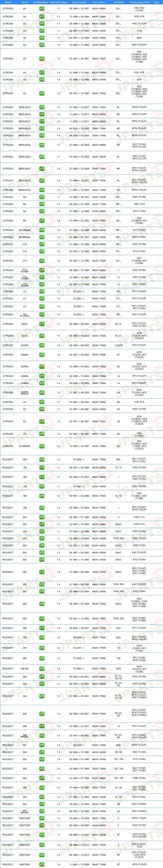Select the T3E body code cell
Screen dimensions: 163x868
[118, 658]
